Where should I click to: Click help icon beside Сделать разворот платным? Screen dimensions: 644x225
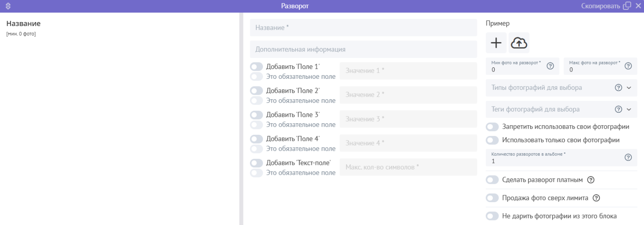click(x=591, y=180)
